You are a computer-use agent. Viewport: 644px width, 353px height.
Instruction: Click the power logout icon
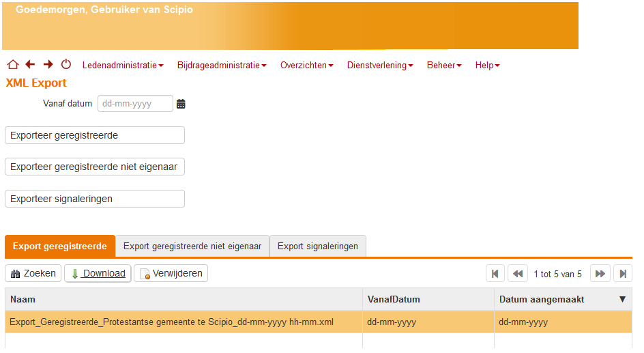(x=66, y=65)
